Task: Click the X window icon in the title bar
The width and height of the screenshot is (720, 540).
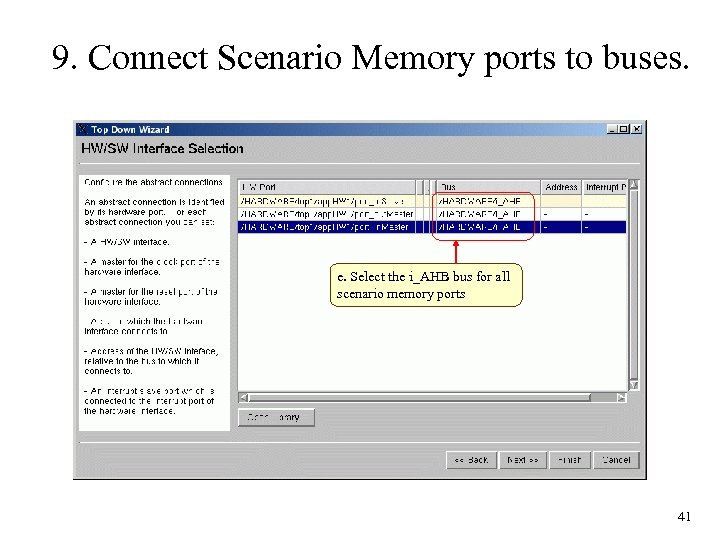Action: 83,129
